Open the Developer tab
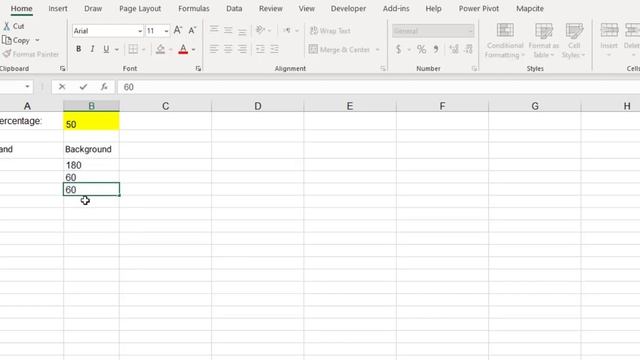The height and width of the screenshot is (360, 640). (348, 9)
